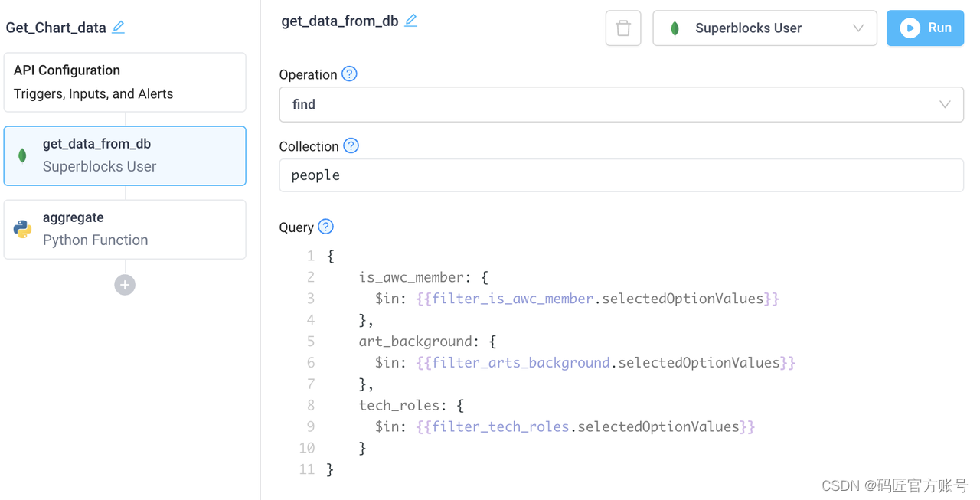Click Superblocks User subtitle under get_data_from_db
This screenshot has height=500, width=980.
click(100, 167)
